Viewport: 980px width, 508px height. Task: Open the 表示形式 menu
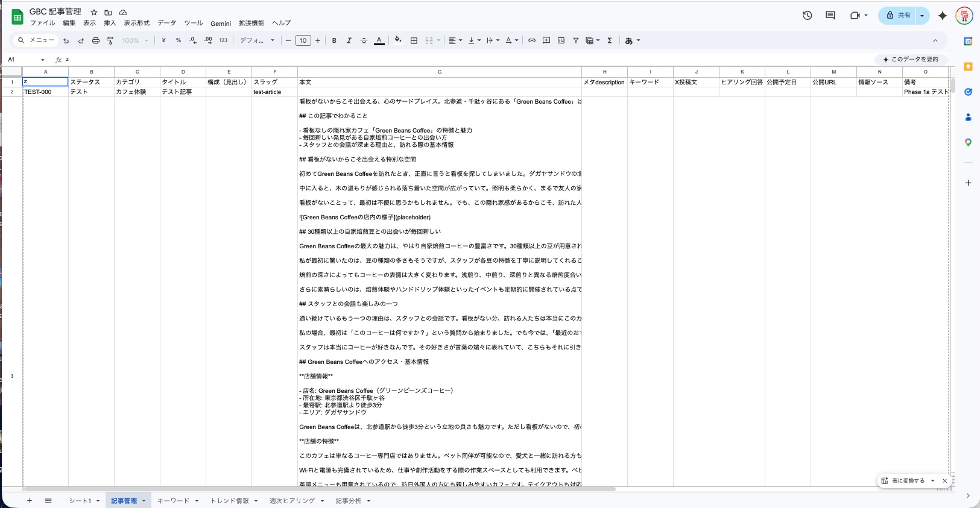click(137, 23)
